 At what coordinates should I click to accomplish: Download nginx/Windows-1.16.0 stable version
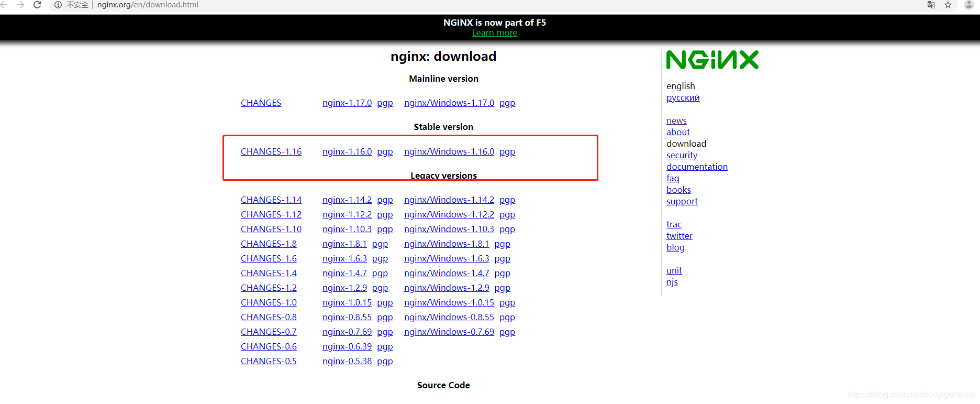tap(449, 151)
